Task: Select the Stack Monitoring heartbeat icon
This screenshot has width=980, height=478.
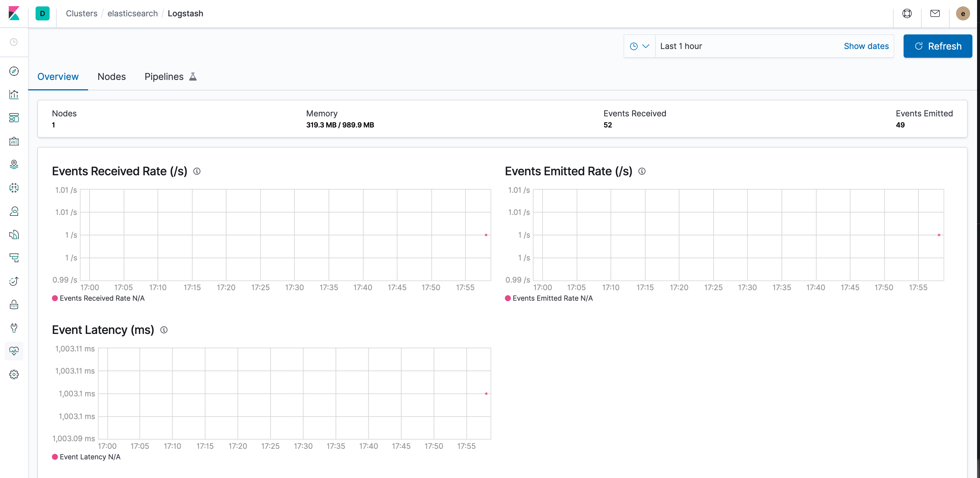Action: coord(14,351)
